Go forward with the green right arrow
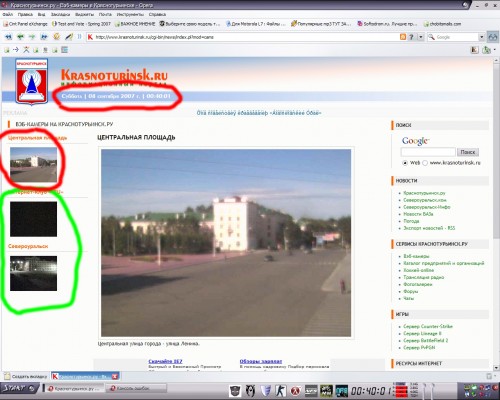The image size is (500, 400). click(x=32, y=37)
